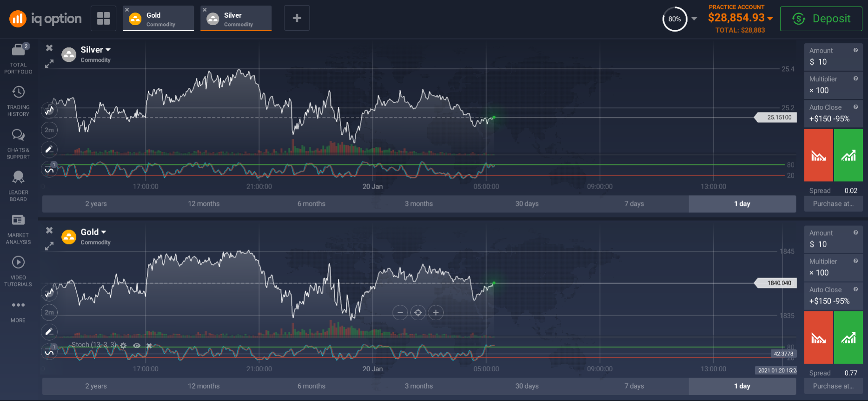
Task: Open Market Analysis in sidebar
Action: 18,229
